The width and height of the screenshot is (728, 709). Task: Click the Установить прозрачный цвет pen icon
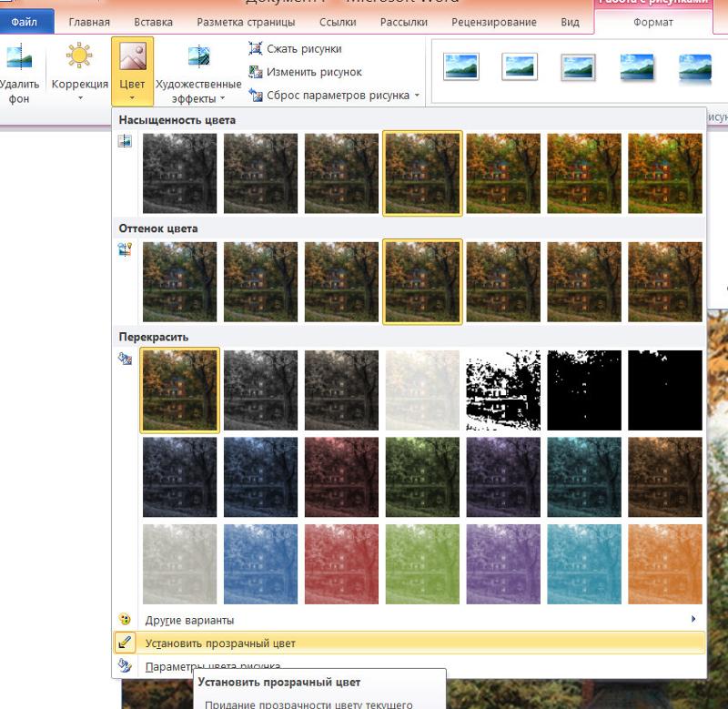[x=125, y=643]
